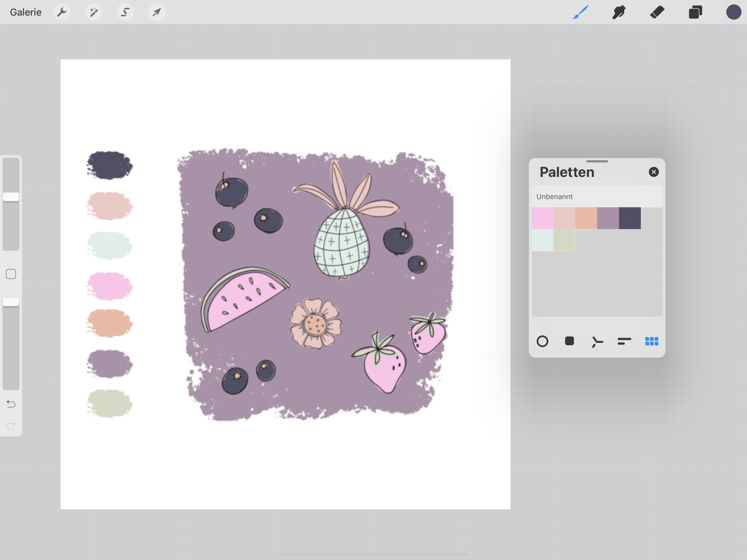Switch to the Disc color tab
The image size is (747, 560).
tap(542, 341)
